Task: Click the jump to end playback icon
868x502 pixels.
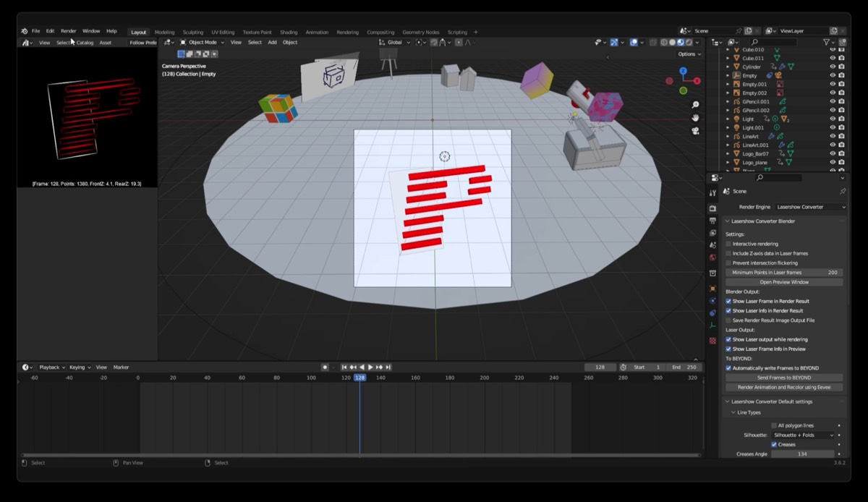Action: click(388, 367)
